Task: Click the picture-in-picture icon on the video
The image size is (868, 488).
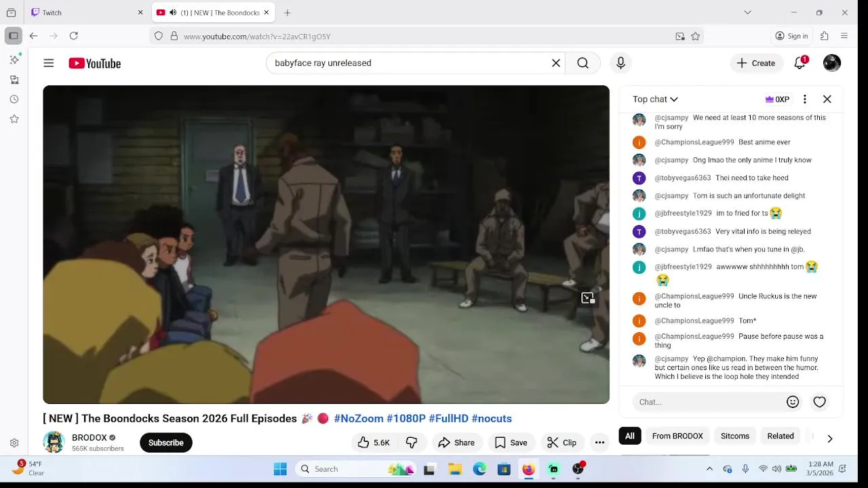Action: click(588, 298)
